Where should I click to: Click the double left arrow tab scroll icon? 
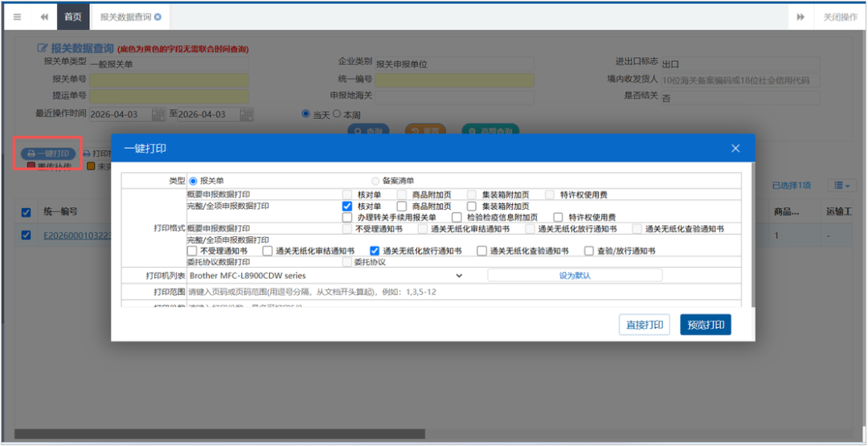[44, 17]
